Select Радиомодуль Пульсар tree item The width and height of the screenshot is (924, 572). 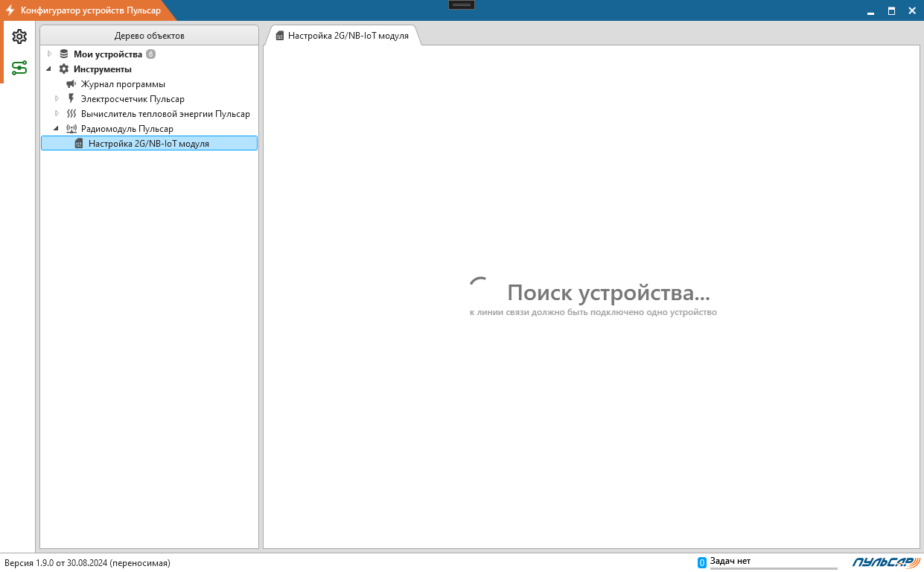click(x=127, y=129)
